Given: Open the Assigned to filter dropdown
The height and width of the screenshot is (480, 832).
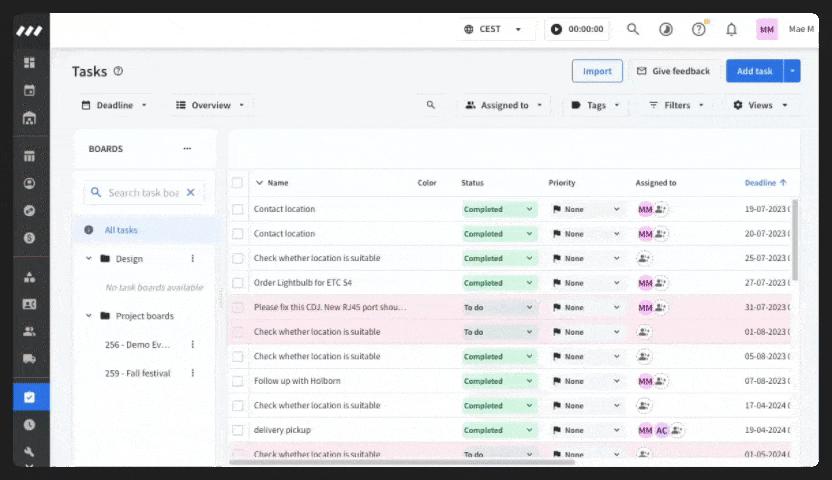Looking at the screenshot, I should pos(504,105).
